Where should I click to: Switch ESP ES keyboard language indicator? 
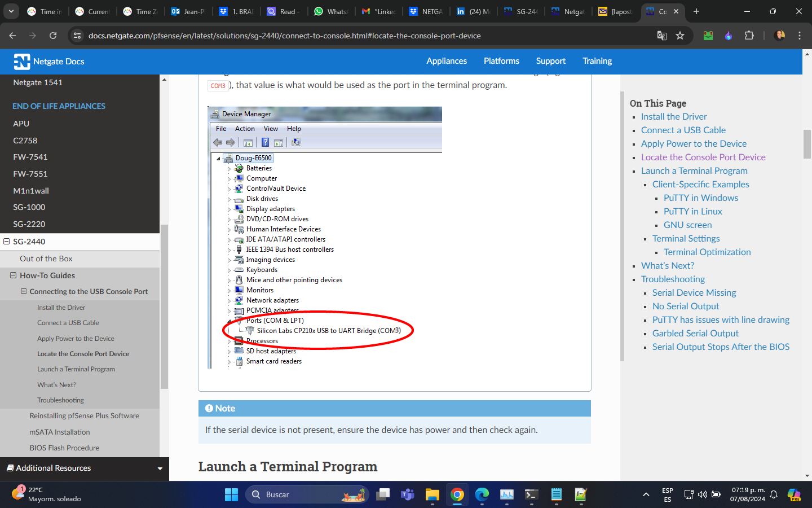tap(668, 494)
